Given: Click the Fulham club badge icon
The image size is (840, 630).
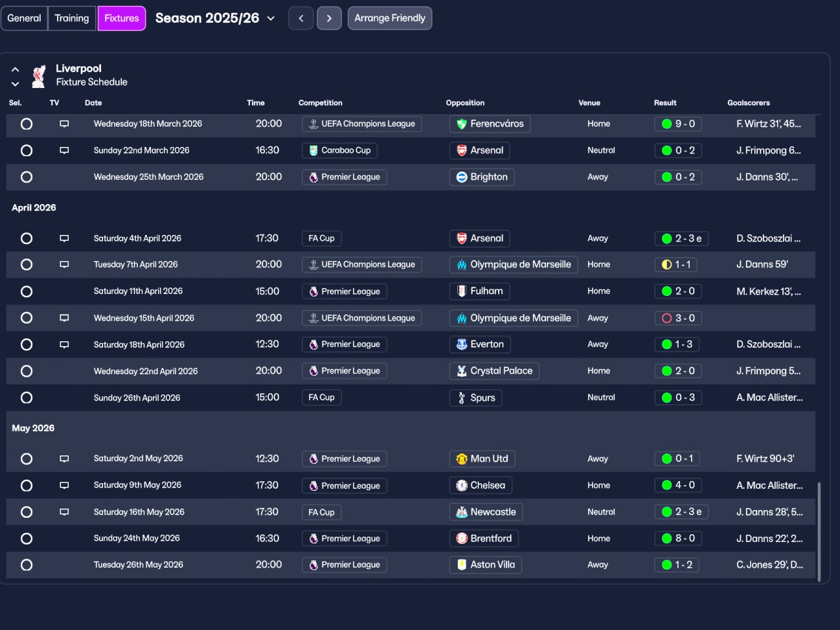Looking at the screenshot, I should (x=462, y=291).
